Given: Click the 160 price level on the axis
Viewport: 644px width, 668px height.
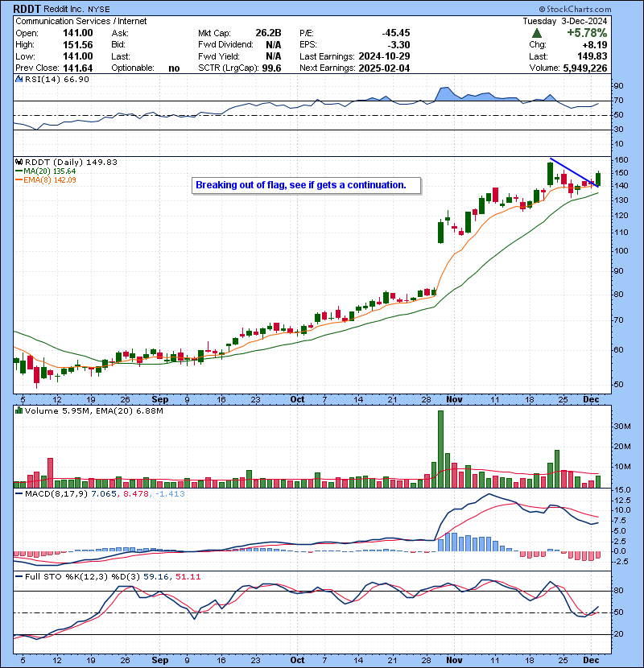Looking at the screenshot, I should click(621, 160).
